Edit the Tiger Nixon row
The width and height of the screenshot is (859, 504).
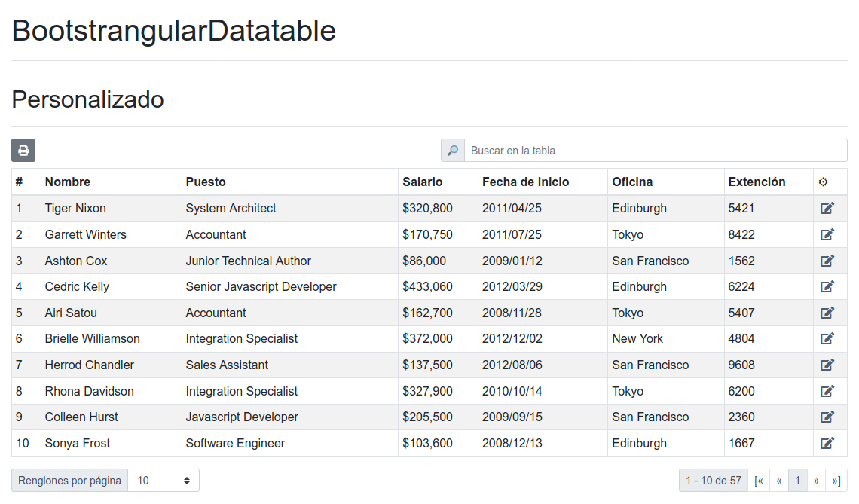(x=827, y=208)
